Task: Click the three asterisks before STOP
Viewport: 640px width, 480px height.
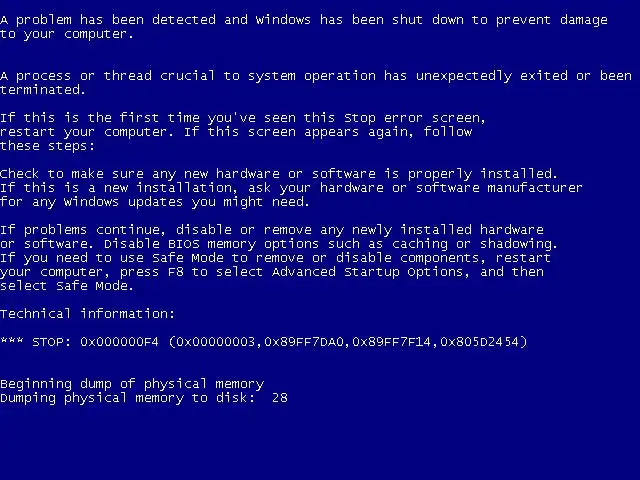Action: click(12, 340)
